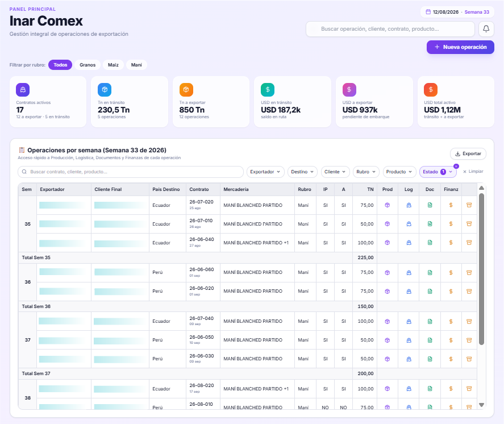Open Log icon for contract 26-07-020
This screenshot has width=504, height=424.
(x=409, y=205)
